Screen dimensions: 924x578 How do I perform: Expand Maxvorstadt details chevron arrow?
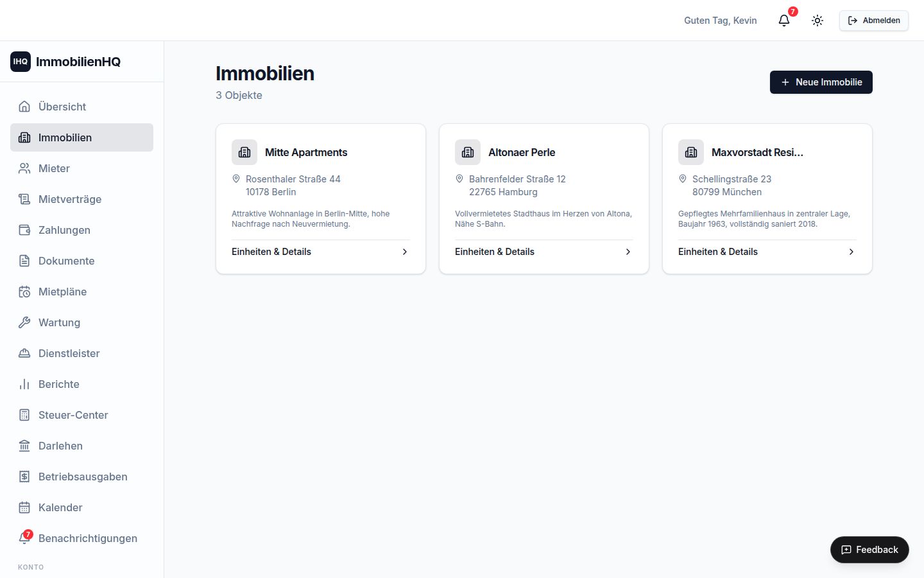851,252
